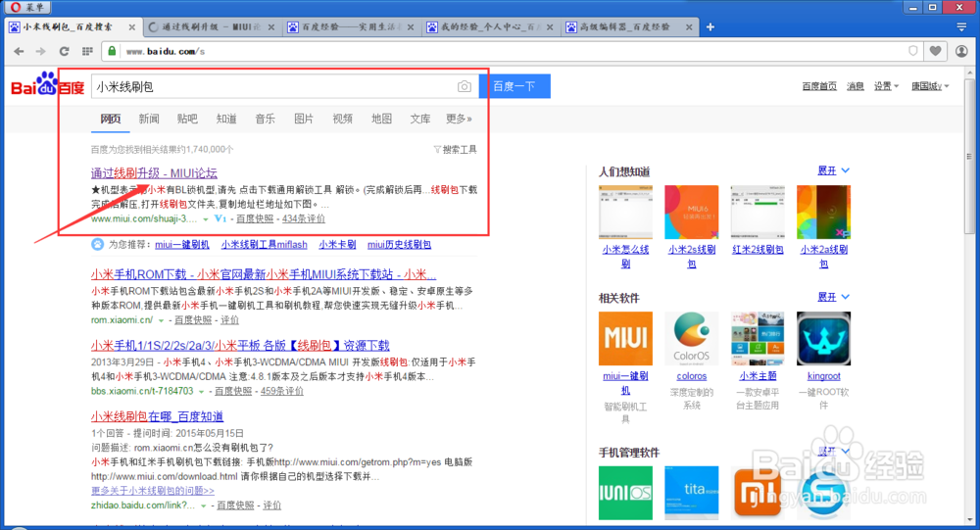Screen dimensions: 980x530
Task: Click the camera image-search icon
Action: 464,86
